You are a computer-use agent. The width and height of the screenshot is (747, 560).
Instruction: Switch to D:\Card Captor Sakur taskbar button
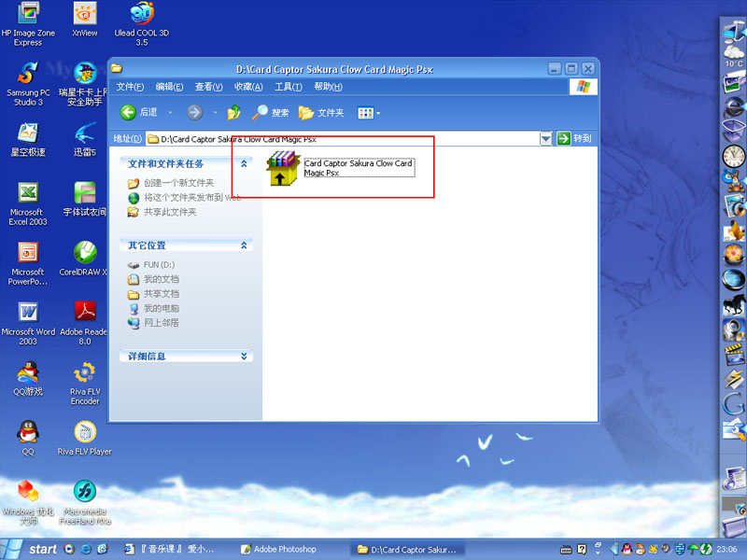[x=407, y=549]
